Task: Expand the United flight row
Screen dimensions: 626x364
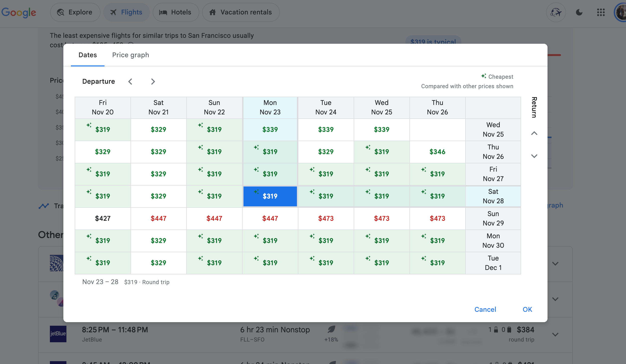Action: [x=555, y=264]
